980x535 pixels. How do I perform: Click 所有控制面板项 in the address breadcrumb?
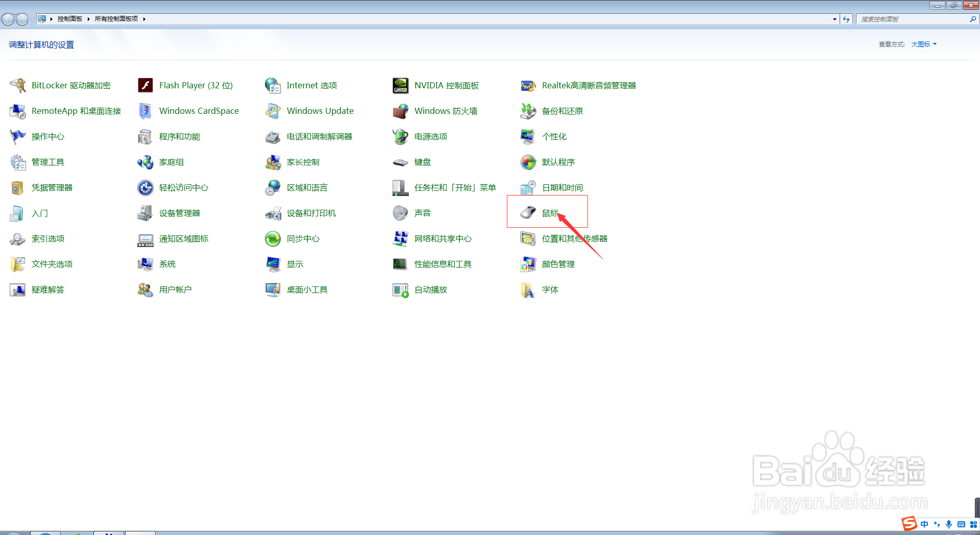[116, 19]
